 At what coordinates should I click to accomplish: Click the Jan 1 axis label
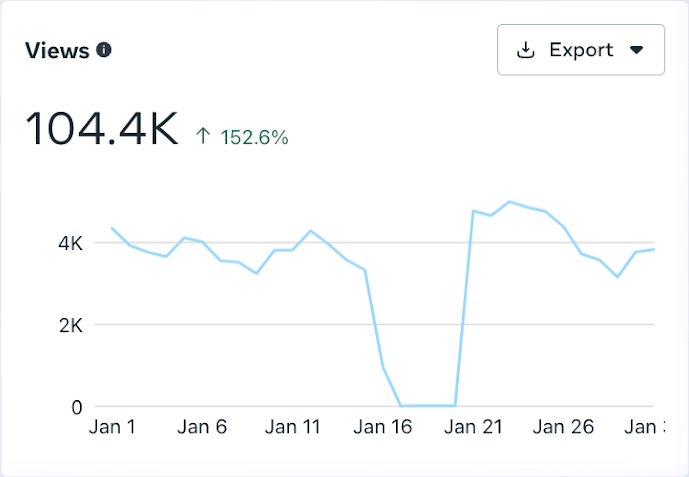[x=112, y=427]
